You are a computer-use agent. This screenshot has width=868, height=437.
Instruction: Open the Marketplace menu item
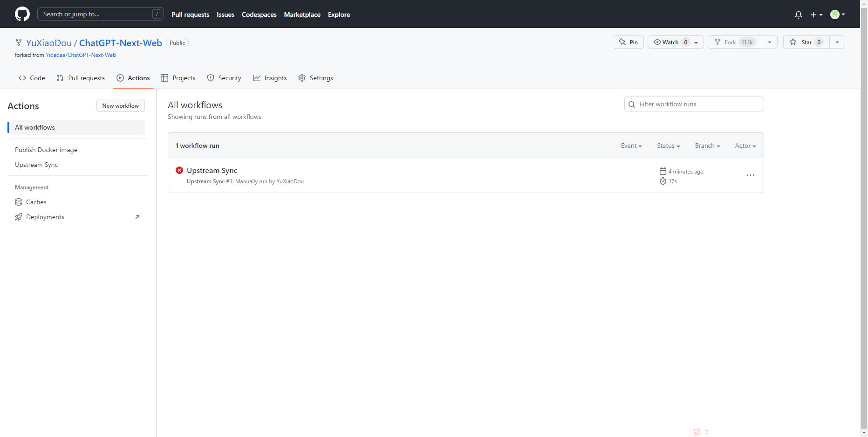click(302, 14)
